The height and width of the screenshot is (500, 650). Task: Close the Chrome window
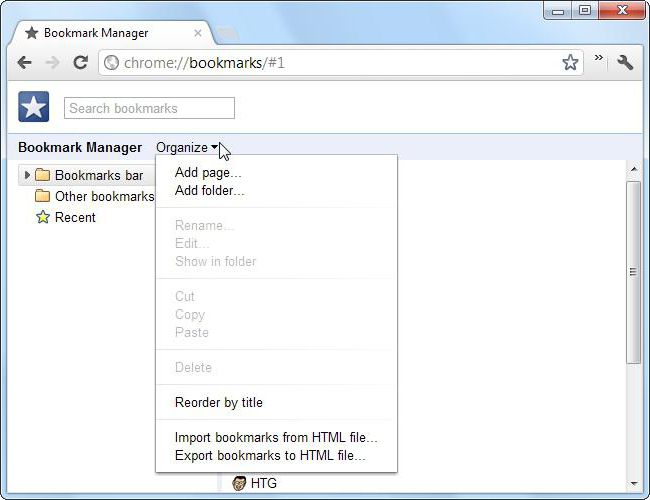622,10
